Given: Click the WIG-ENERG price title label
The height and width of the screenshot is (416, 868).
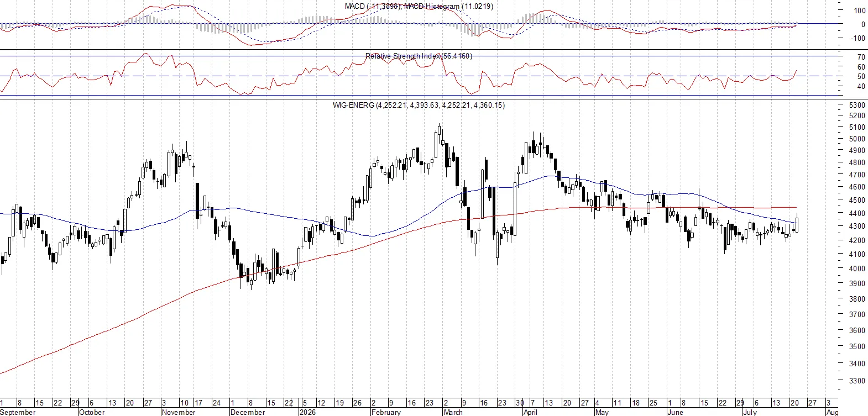Looking at the screenshot, I should click(x=419, y=105).
